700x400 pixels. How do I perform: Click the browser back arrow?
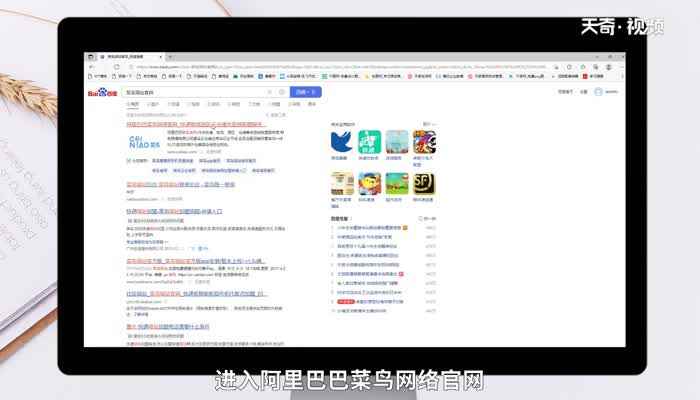(x=91, y=66)
